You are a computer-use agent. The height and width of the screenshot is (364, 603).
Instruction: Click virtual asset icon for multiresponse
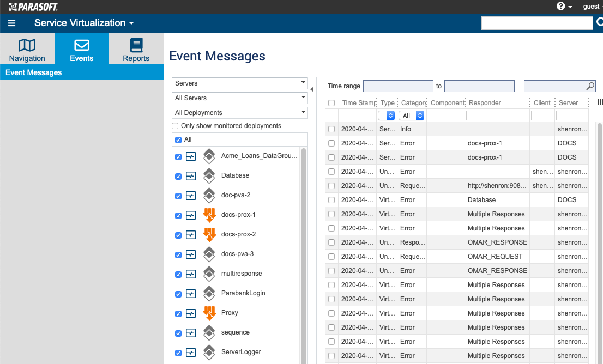[209, 274]
